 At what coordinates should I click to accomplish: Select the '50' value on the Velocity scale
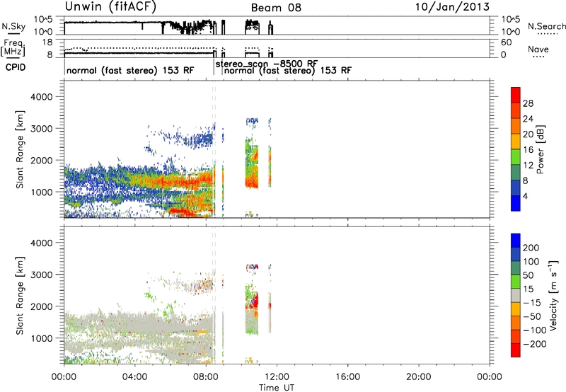point(528,275)
